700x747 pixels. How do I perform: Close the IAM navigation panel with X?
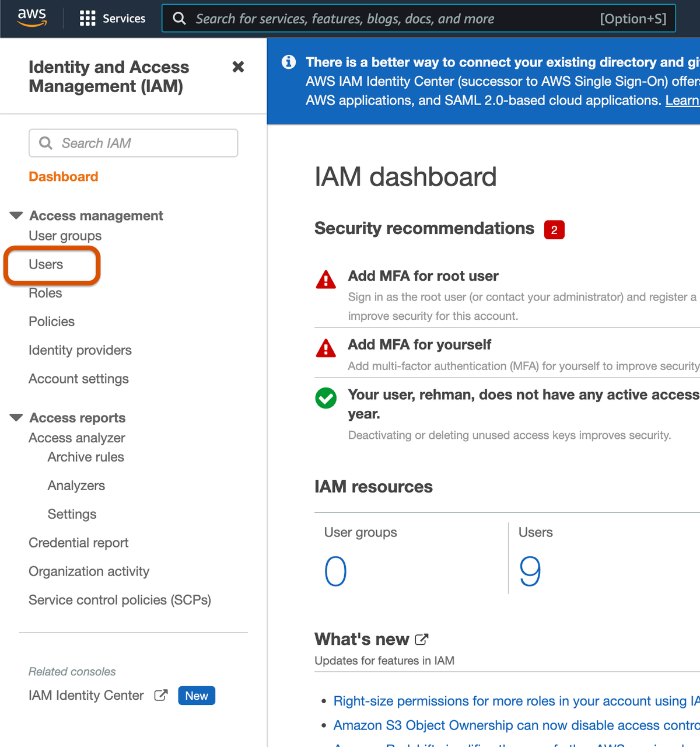point(238,67)
